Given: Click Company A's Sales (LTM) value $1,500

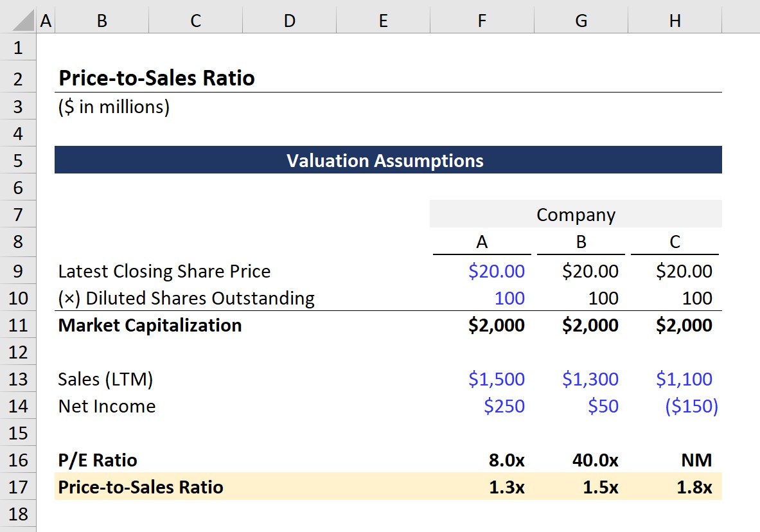Looking at the screenshot, I should click(x=497, y=379).
